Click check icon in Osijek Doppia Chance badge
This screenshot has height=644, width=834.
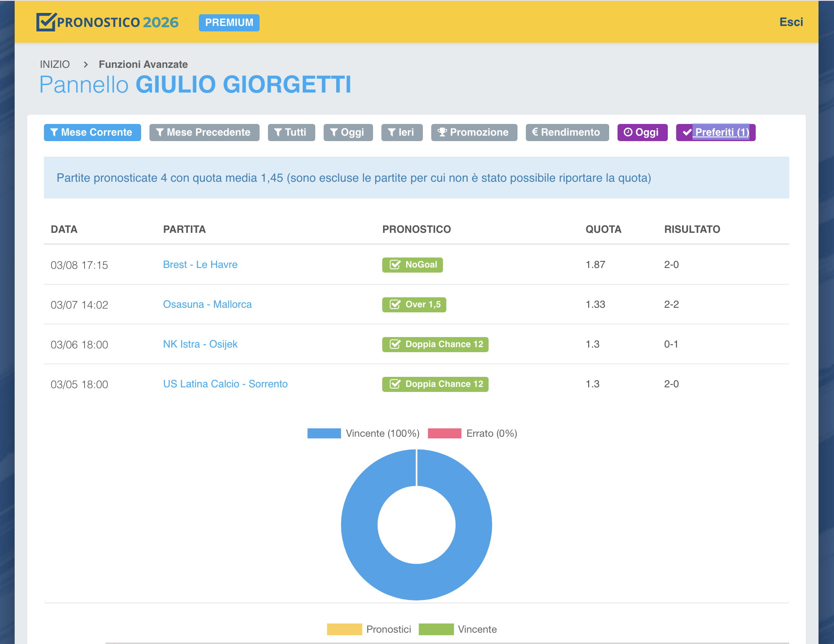click(395, 344)
